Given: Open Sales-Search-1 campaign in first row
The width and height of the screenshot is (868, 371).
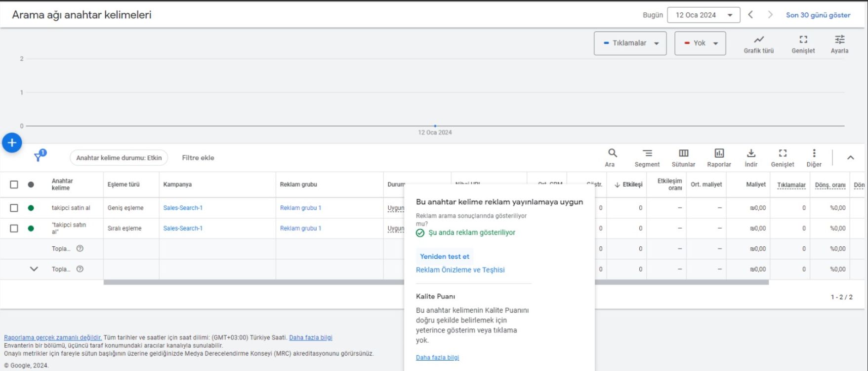Looking at the screenshot, I should (183, 208).
